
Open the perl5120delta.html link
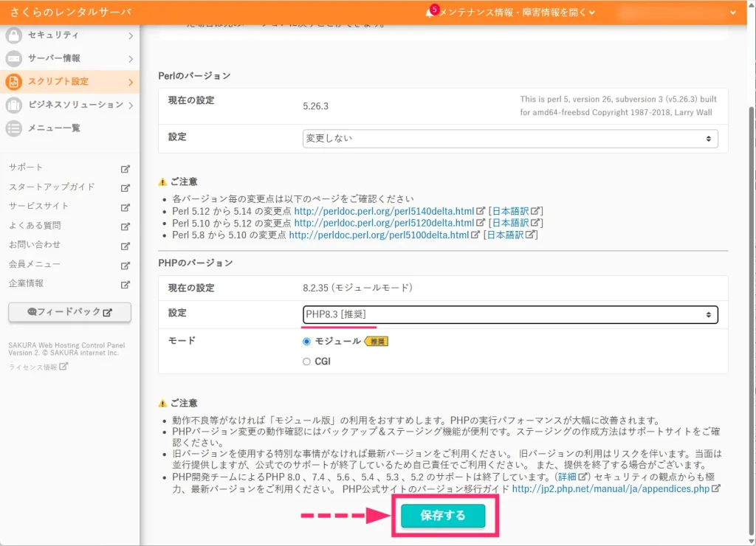click(x=384, y=223)
